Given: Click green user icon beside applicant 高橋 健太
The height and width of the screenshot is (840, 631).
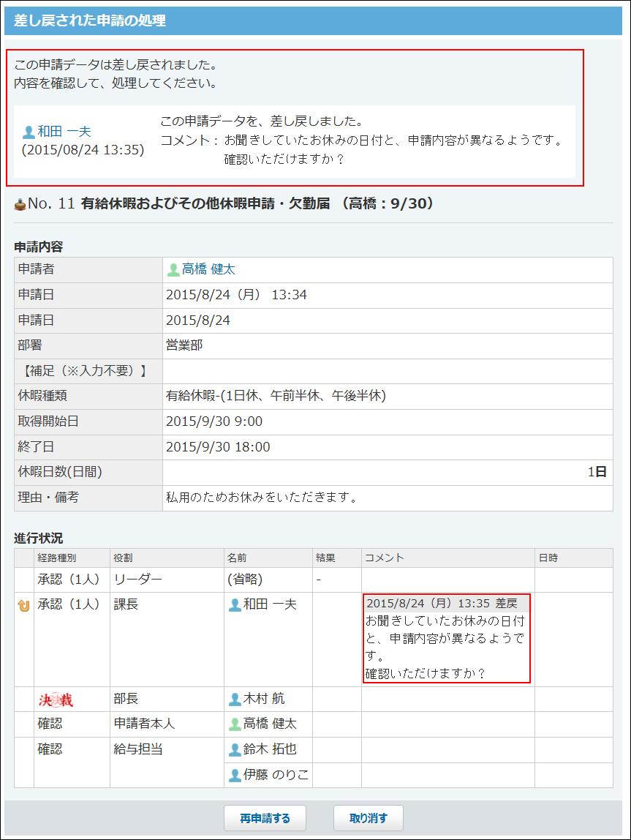Looking at the screenshot, I should coord(173,270).
